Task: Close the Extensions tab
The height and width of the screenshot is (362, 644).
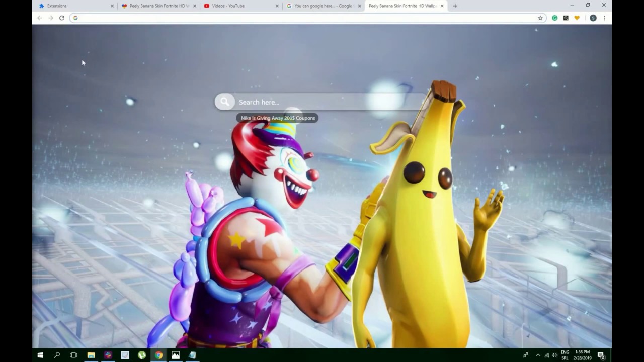Action: 112,6
